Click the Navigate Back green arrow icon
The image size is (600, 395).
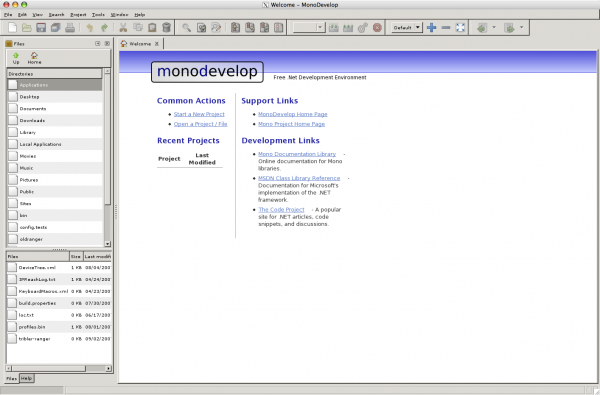tap(482, 28)
